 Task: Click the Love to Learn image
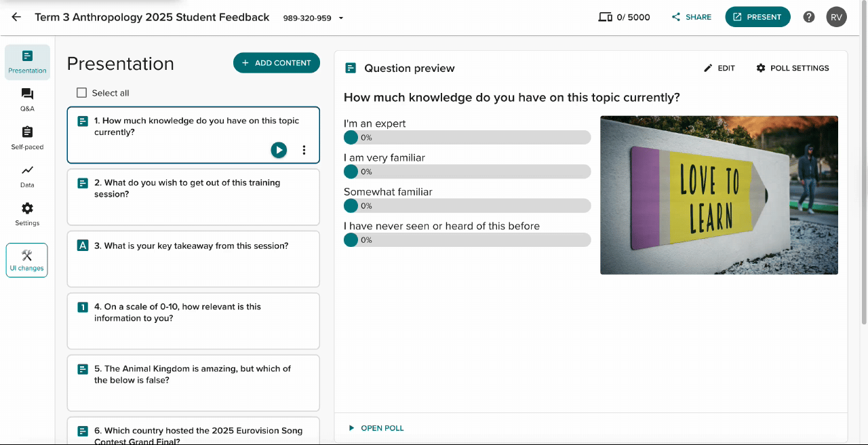pos(719,195)
